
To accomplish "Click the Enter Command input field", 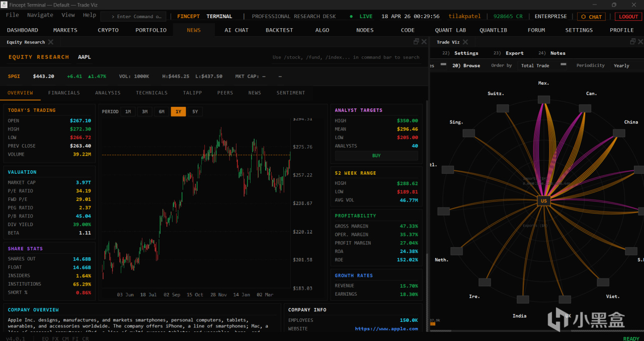I will [x=133, y=17].
